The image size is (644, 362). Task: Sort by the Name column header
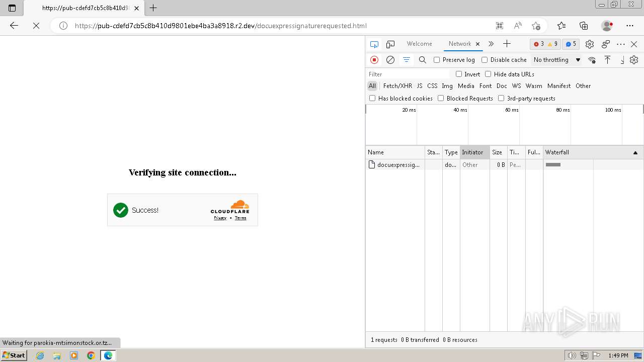tap(395, 152)
